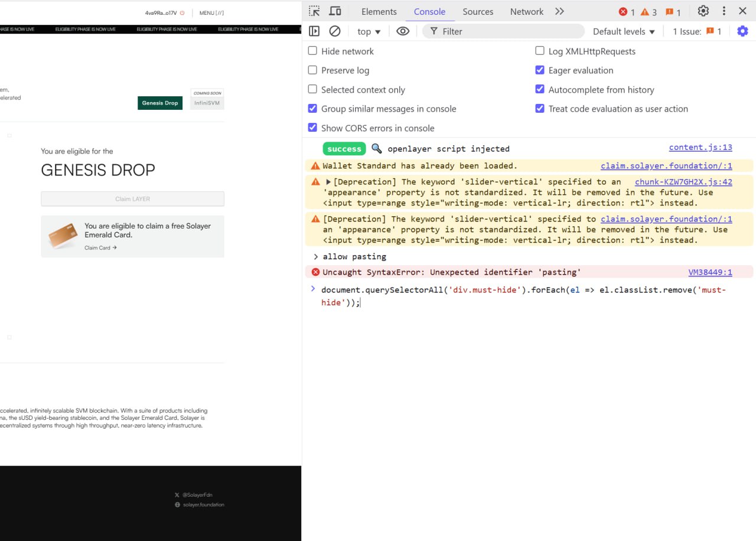756x541 pixels.
Task: Uncheck Group similar messages in console
Action: coord(312,109)
